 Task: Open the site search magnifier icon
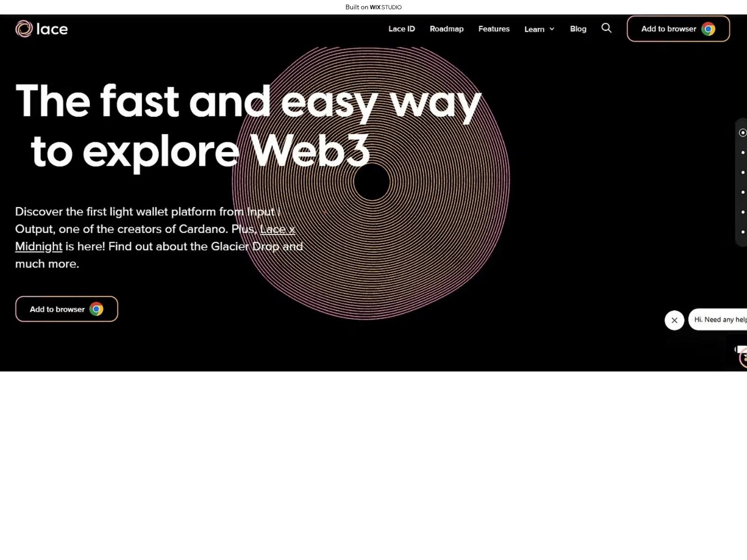pyautogui.click(x=606, y=28)
